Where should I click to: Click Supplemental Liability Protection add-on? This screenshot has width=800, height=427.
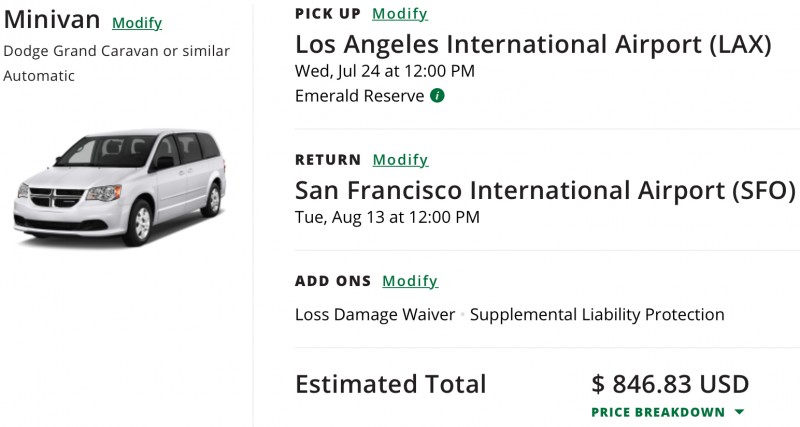tap(596, 314)
